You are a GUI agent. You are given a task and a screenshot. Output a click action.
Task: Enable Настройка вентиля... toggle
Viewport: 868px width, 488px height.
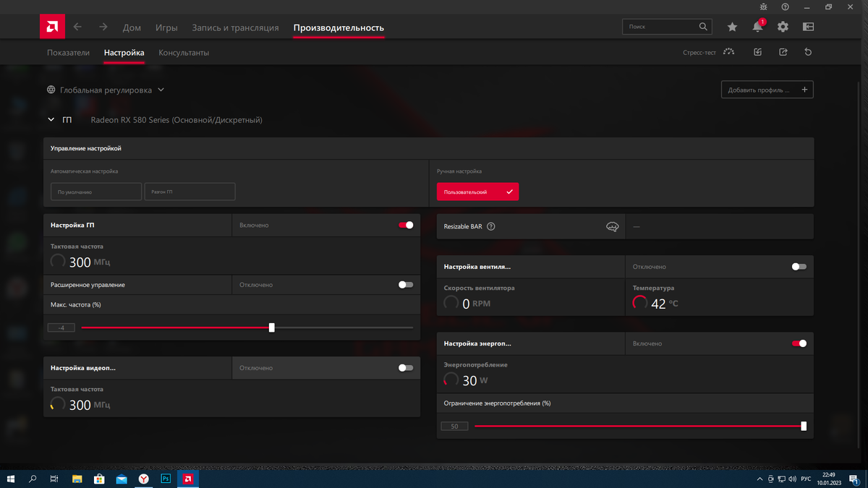[x=799, y=267]
